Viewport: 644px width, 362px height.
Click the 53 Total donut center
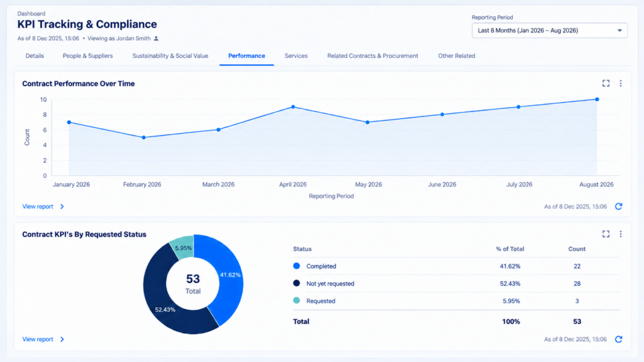tap(193, 284)
